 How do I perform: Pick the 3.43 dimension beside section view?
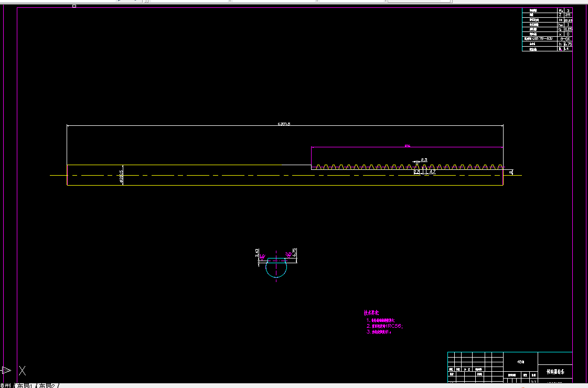[257, 253]
